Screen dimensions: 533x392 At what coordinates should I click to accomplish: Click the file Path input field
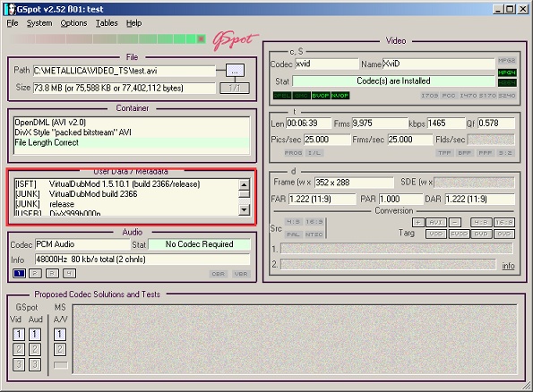(x=125, y=71)
